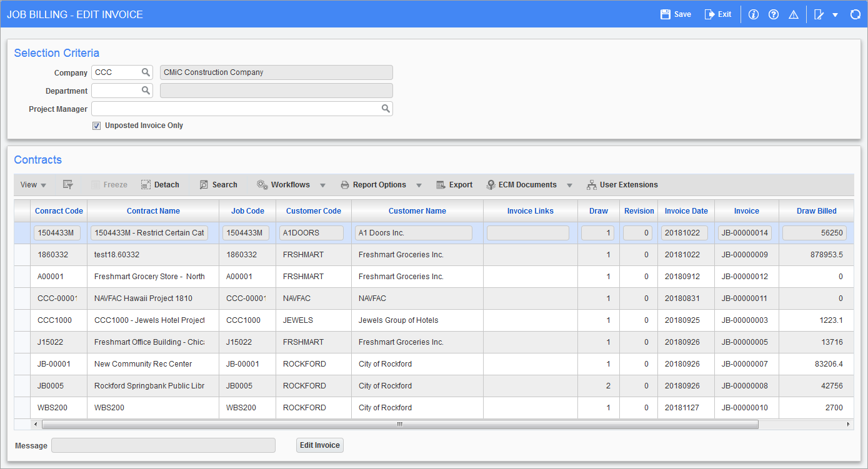Click the edit note icon in header

(819, 14)
